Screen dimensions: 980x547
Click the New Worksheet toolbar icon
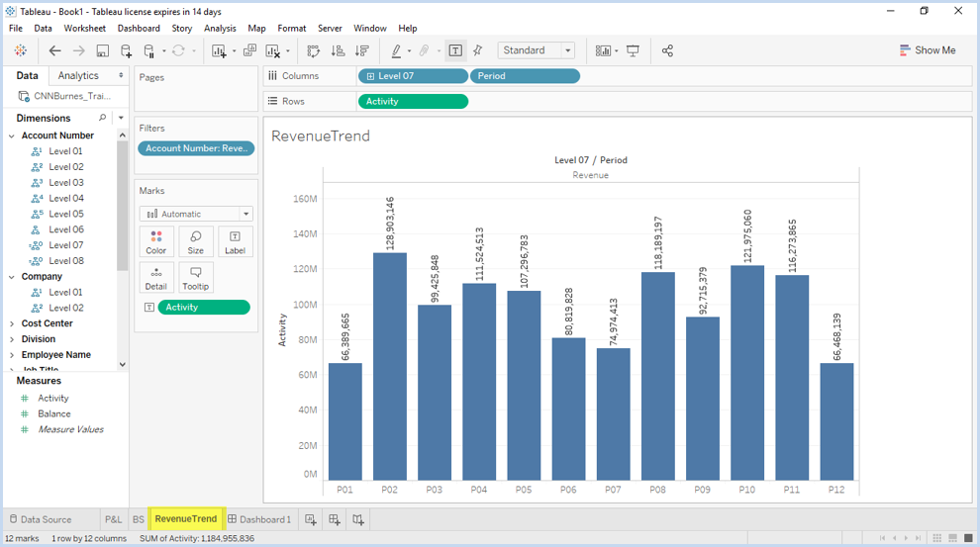(218, 50)
